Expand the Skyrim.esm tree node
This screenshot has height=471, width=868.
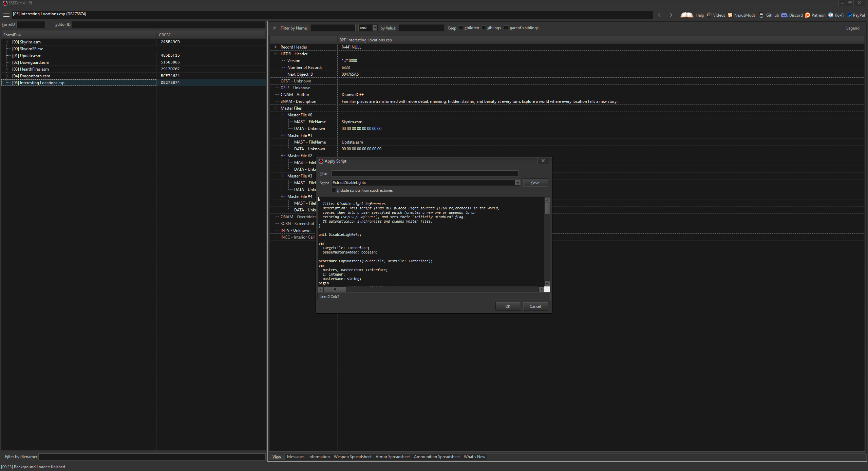(7, 42)
